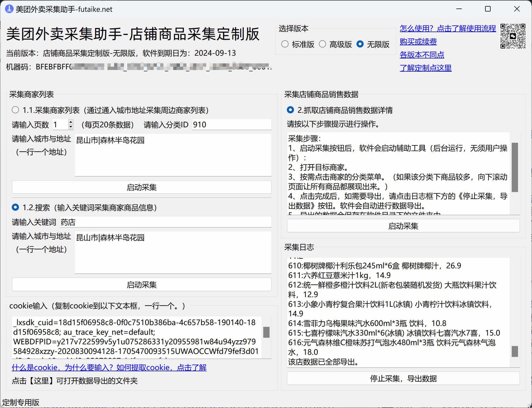Image resolution: width=532 pixels, height=408 pixels.
Task: Click the 机器码 machine code text
Action: 139,67
